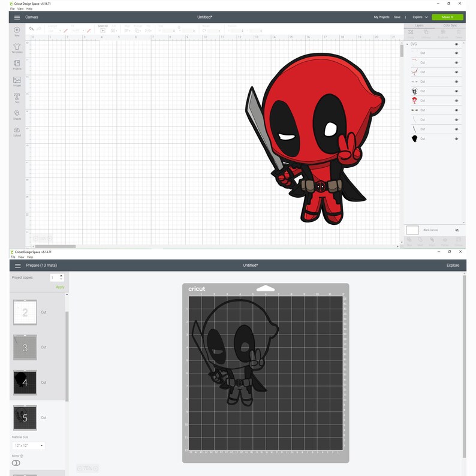The height and width of the screenshot is (476, 476).
Task: Click the Linetype color swatch
Action: (65, 31)
